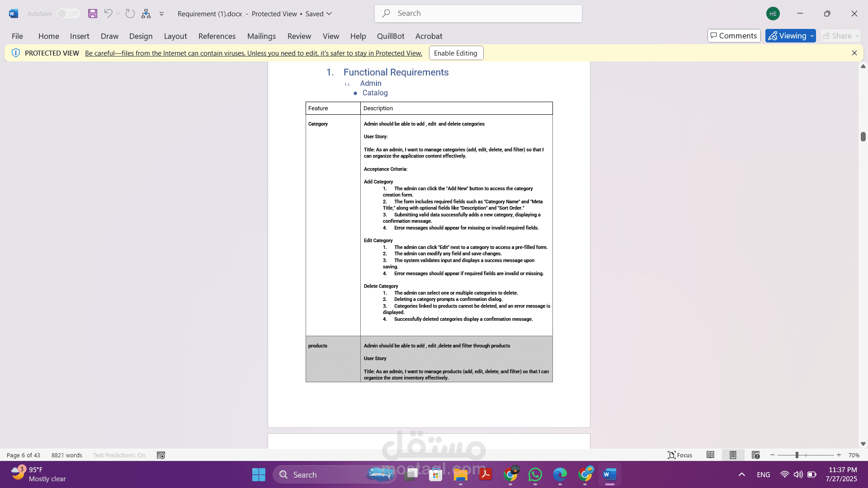Open the Design tab
This screenshot has height=488, width=868.
point(141,36)
